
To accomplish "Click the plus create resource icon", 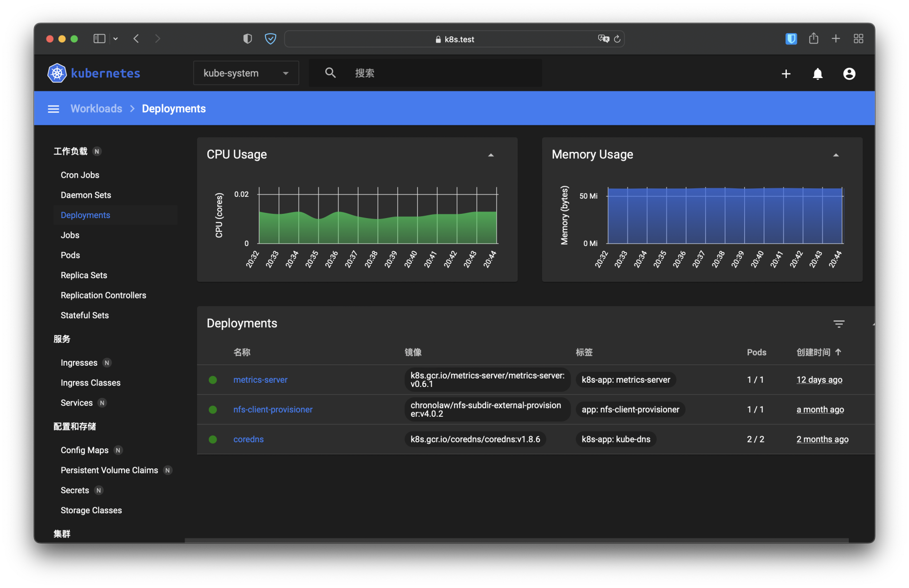I will (x=786, y=74).
